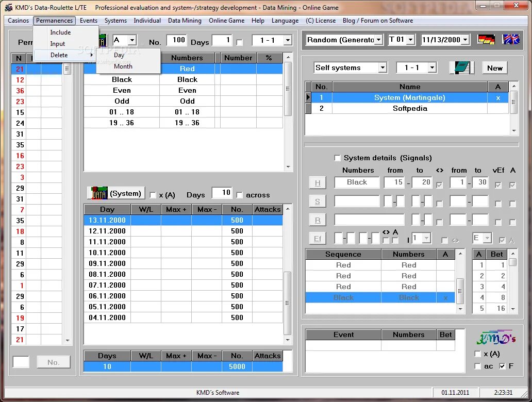
Task: Click the 01.11.2011 date in the status bar
Action: coord(455,393)
